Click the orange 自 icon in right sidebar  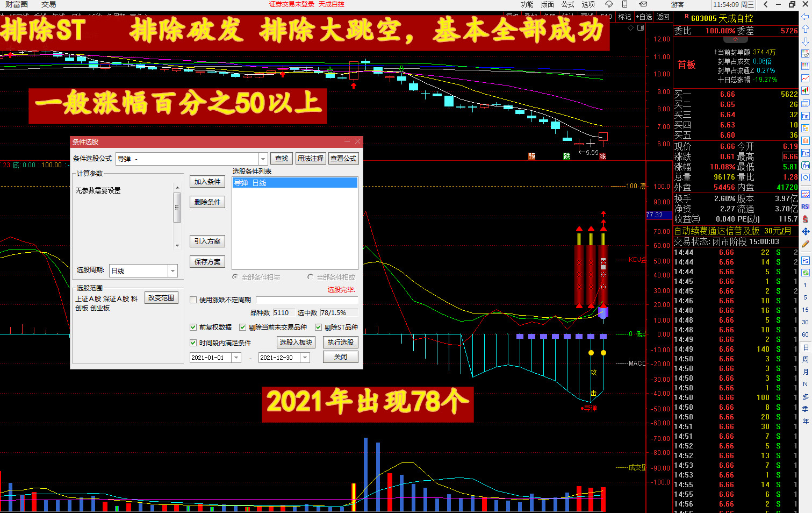805,140
